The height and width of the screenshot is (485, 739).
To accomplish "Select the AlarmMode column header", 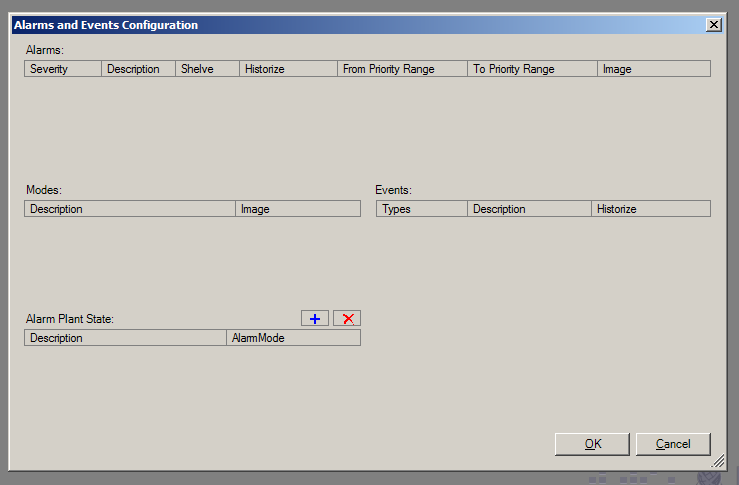I will coord(293,338).
